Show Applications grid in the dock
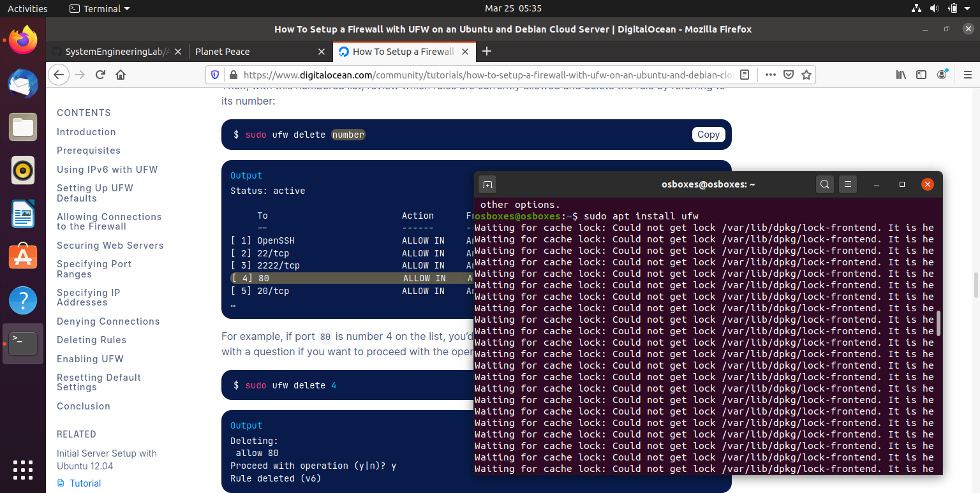The height and width of the screenshot is (493, 980). tap(23, 470)
